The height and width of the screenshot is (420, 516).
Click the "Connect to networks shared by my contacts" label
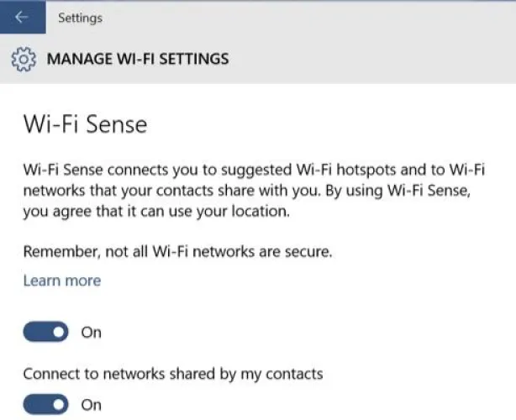(172, 373)
